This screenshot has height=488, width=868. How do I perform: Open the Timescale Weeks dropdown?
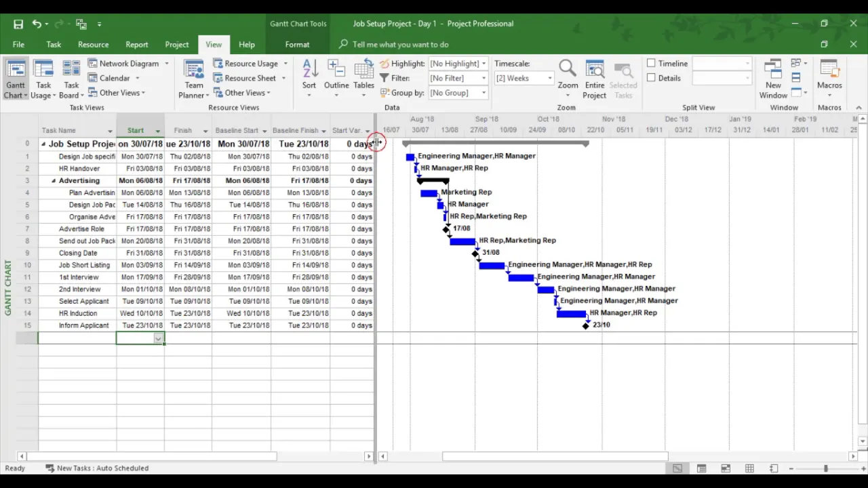(549, 78)
